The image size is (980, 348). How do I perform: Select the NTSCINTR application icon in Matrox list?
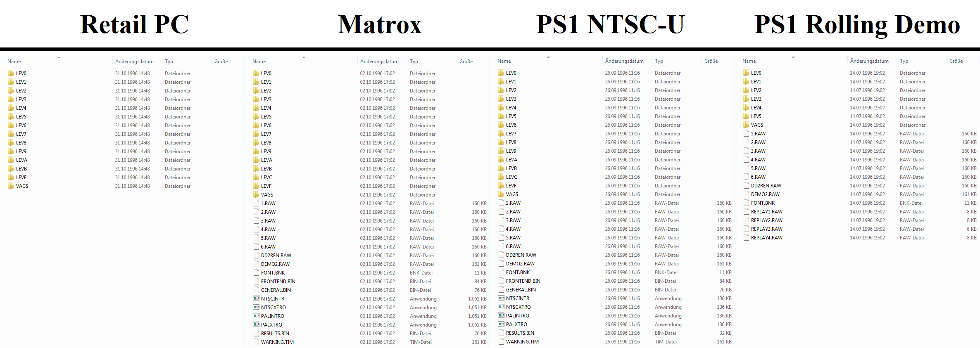pos(256,299)
